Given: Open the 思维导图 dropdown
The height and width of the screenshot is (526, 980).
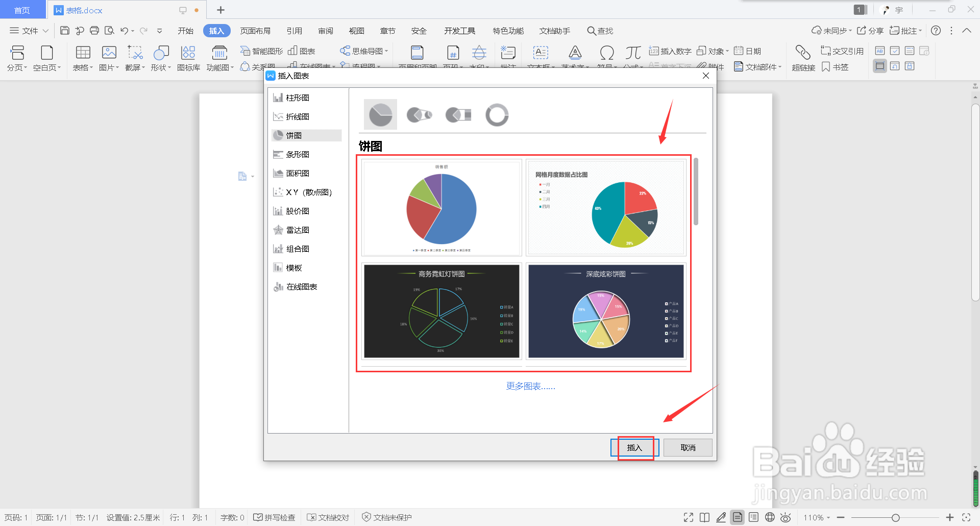Looking at the screenshot, I should click(x=364, y=51).
